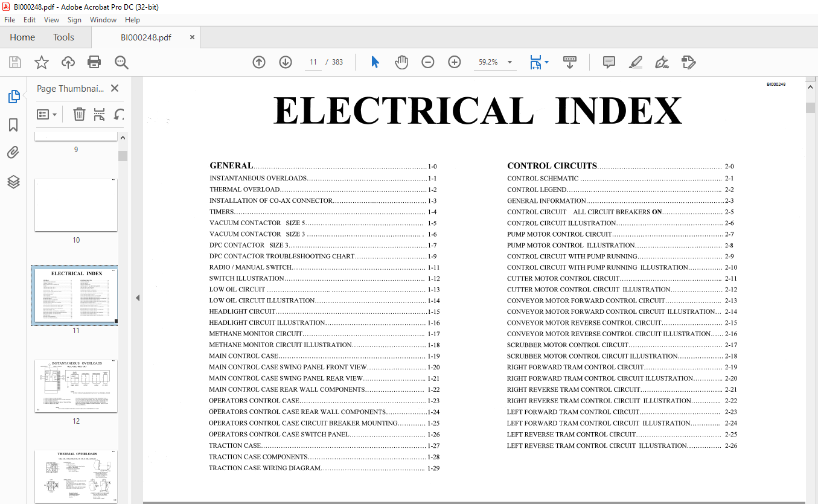The image size is (818, 504).
Task: Open the Bookmarks panel in sidebar
Action: coord(13,125)
